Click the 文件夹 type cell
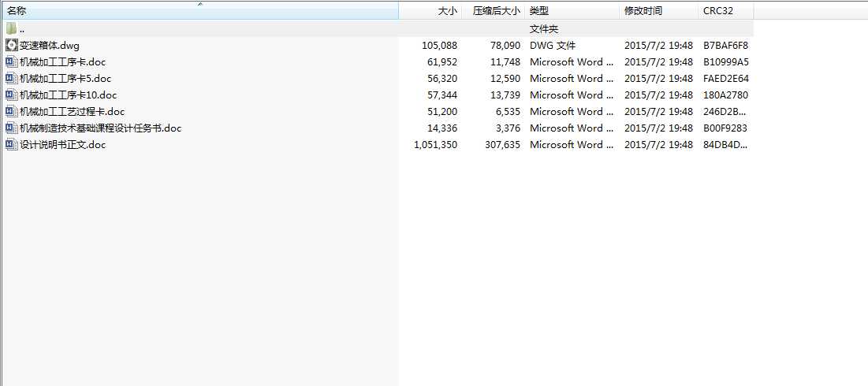This screenshot has width=868, height=386. pyautogui.click(x=544, y=29)
